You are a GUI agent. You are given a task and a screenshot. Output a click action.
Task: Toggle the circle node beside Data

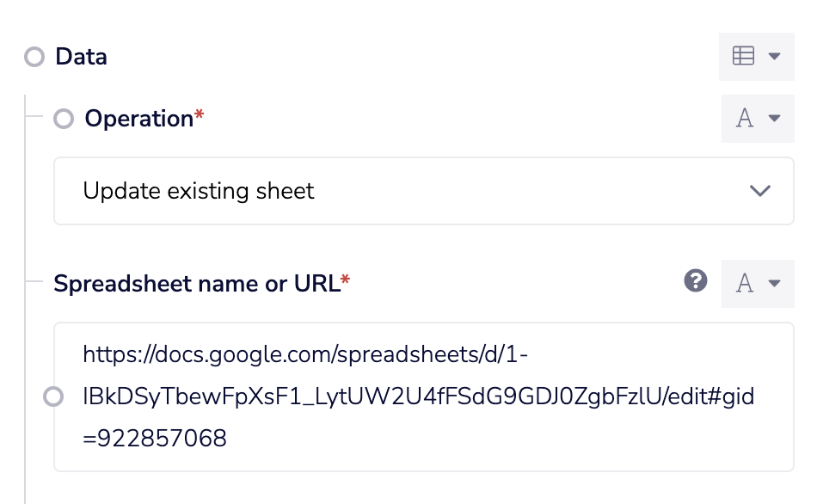(34, 58)
